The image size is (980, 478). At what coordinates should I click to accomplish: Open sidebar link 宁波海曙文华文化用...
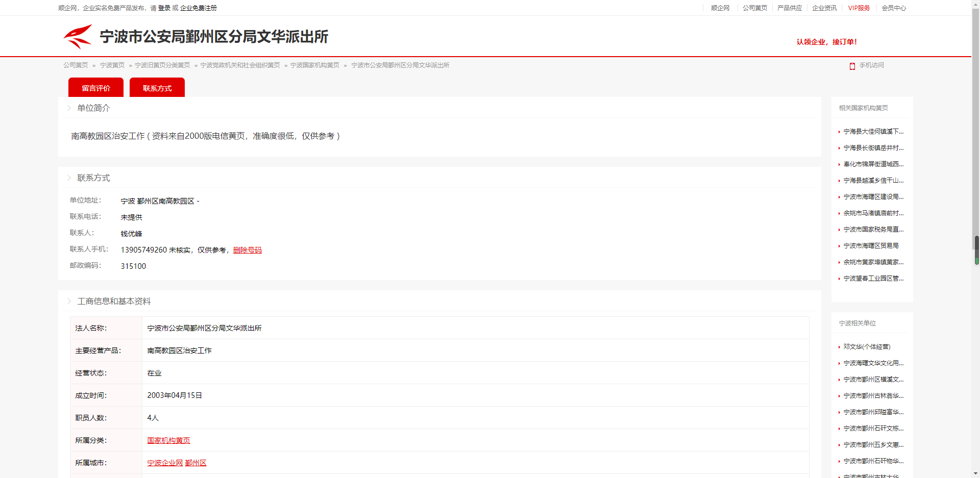[873, 363]
